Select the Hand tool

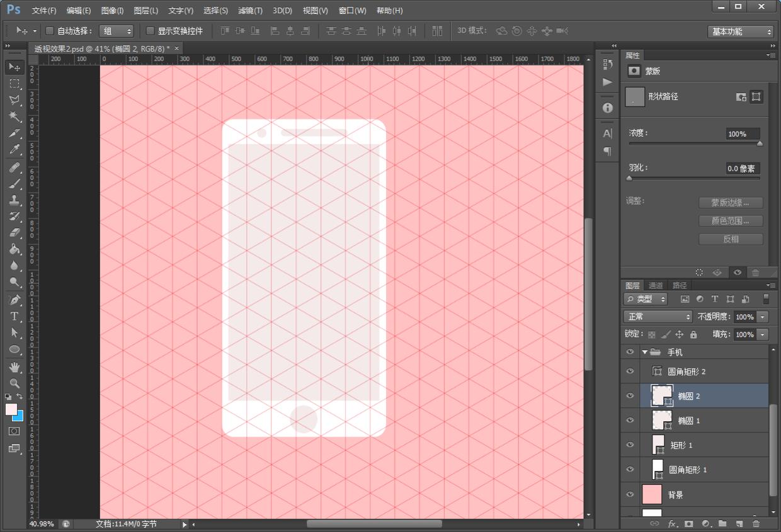point(14,366)
